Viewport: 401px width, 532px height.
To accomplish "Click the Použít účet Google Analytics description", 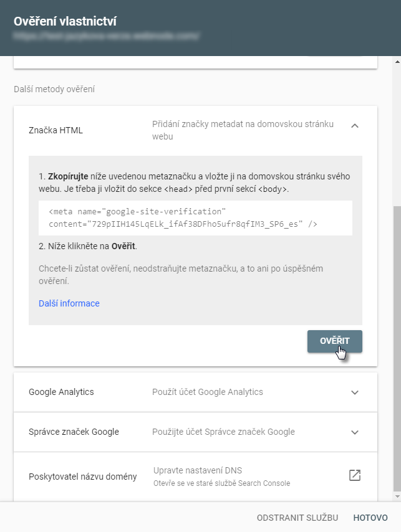I will pos(208,392).
